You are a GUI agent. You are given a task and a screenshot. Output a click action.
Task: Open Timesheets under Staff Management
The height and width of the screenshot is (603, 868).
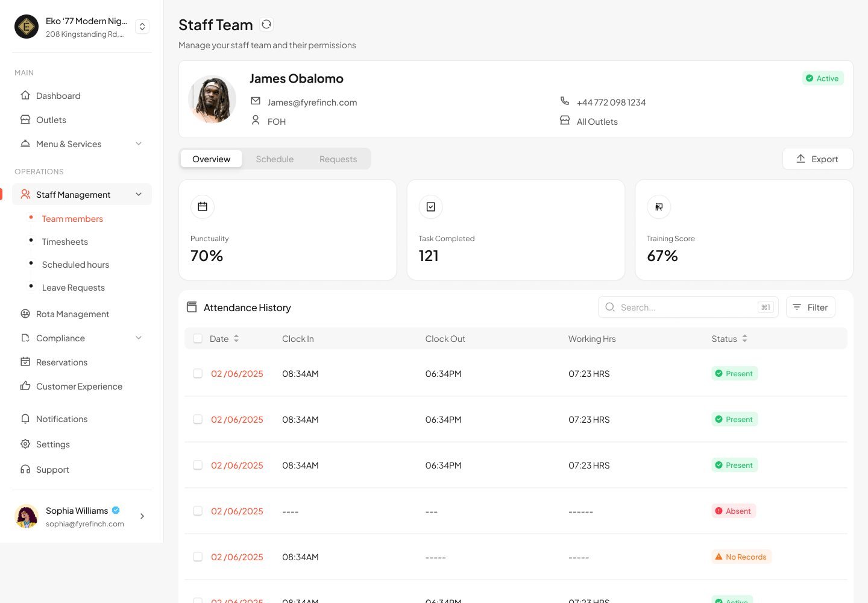[65, 242]
